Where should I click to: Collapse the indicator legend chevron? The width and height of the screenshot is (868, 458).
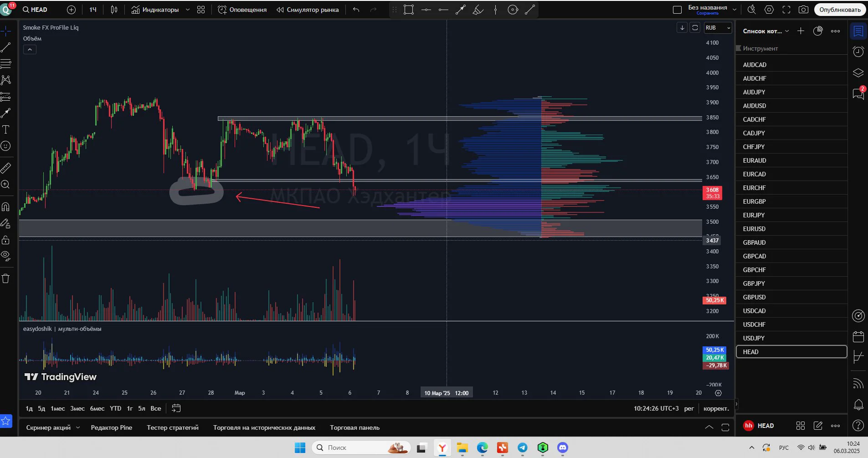(30, 49)
